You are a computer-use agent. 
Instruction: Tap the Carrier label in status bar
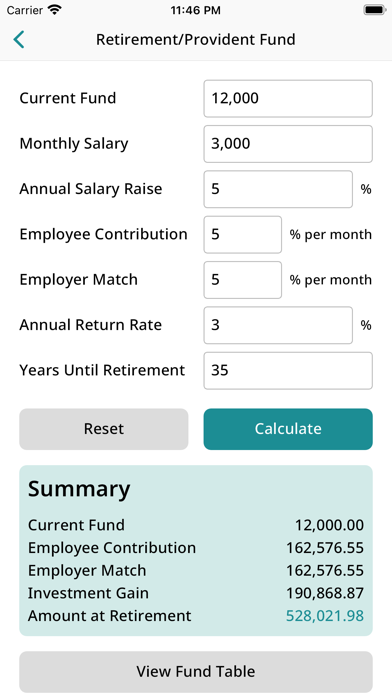coord(25,10)
